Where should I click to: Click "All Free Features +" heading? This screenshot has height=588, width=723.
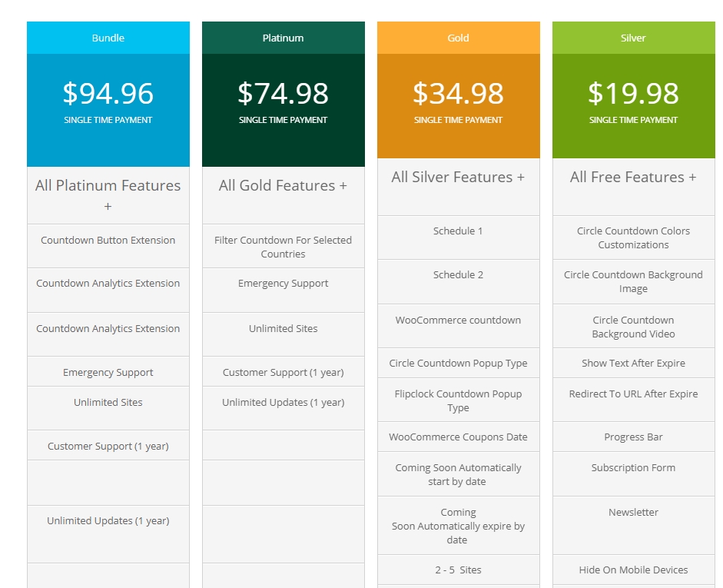click(x=634, y=177)
